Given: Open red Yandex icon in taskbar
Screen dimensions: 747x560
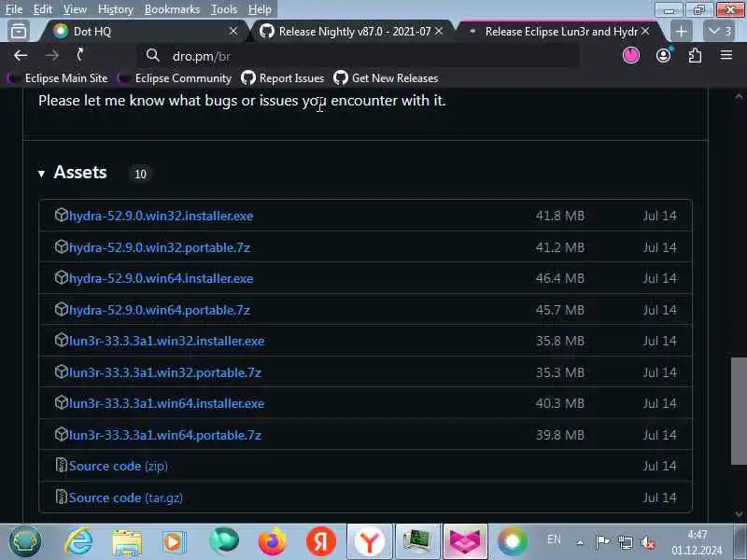Looking at the screenshot, I should click(320, 541).
